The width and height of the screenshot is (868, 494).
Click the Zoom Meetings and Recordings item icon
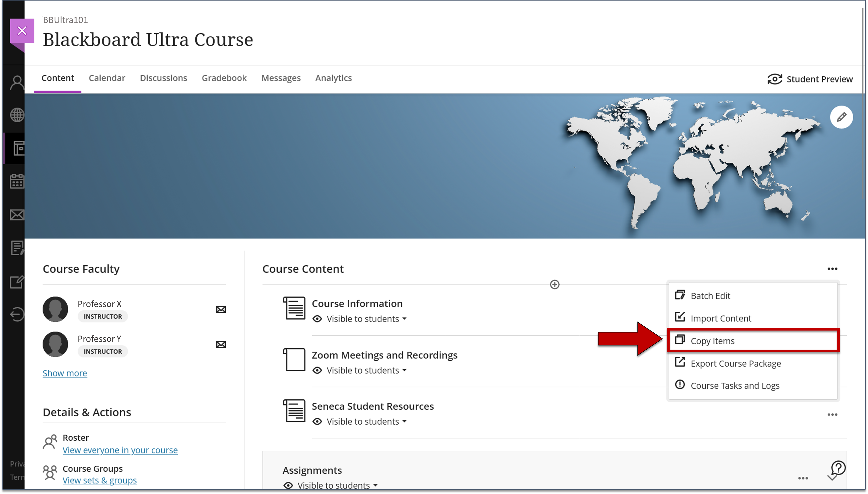(x=294, y=360)
